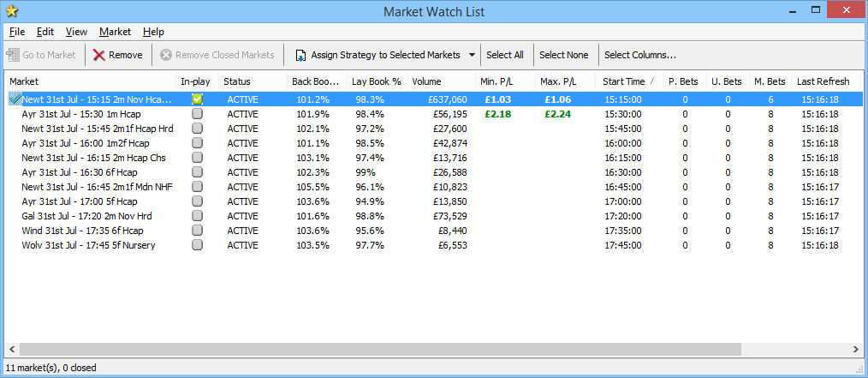Click the red X Remove icon
868x378 pixels.
[x=99, y=55]
